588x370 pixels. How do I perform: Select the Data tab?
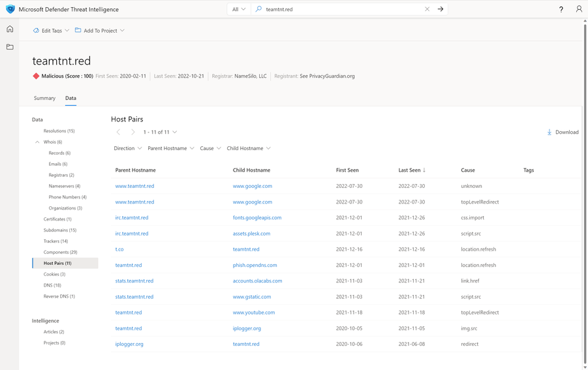coord(70,98)
